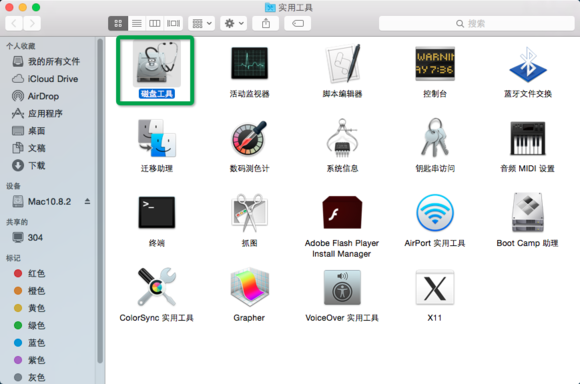Switch to column view in toolbar
Viewport: 580px width, 384px height.
[x=155, y=24]
